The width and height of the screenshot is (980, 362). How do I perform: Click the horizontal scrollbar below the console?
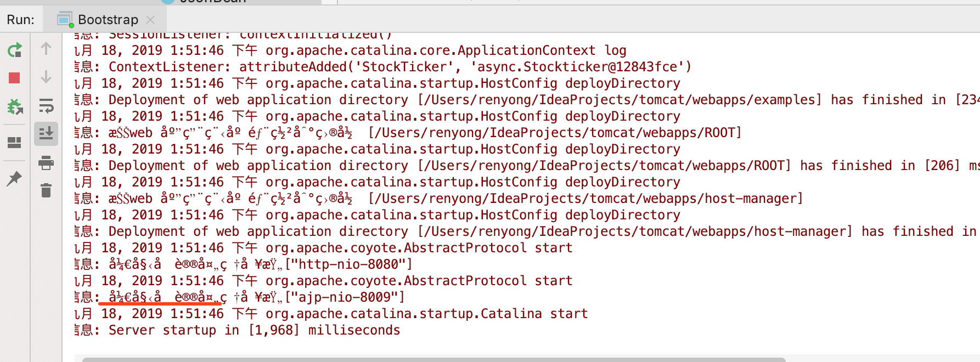(433, 359)
